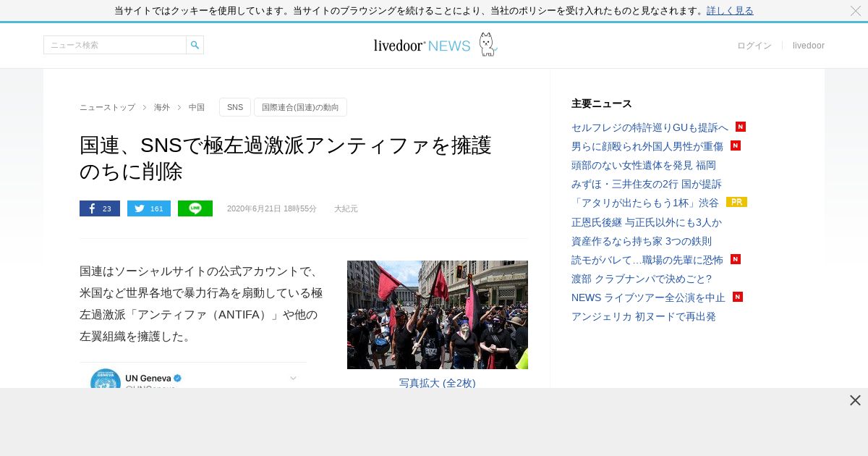Open 資産作るなら持ち家 3つの鉄則 headline
This screenshot has width=868, height=456.
[642, 240]
